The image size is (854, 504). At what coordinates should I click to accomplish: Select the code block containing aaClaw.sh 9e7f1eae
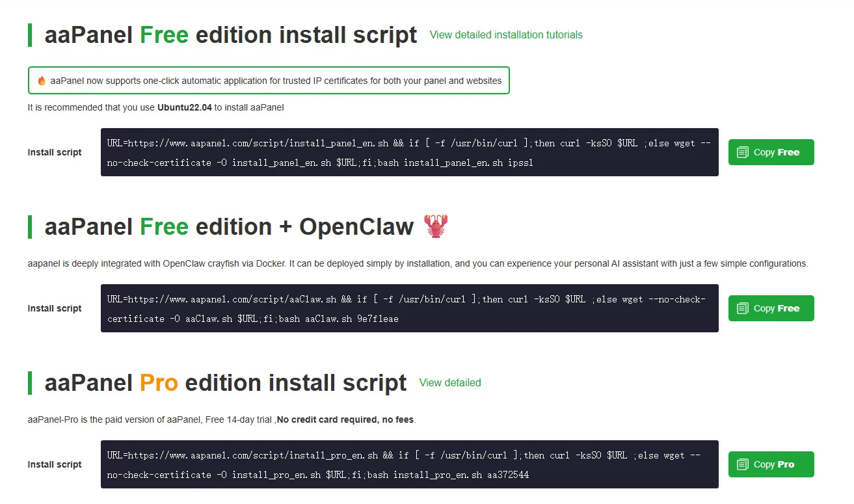tap(410, 308)
